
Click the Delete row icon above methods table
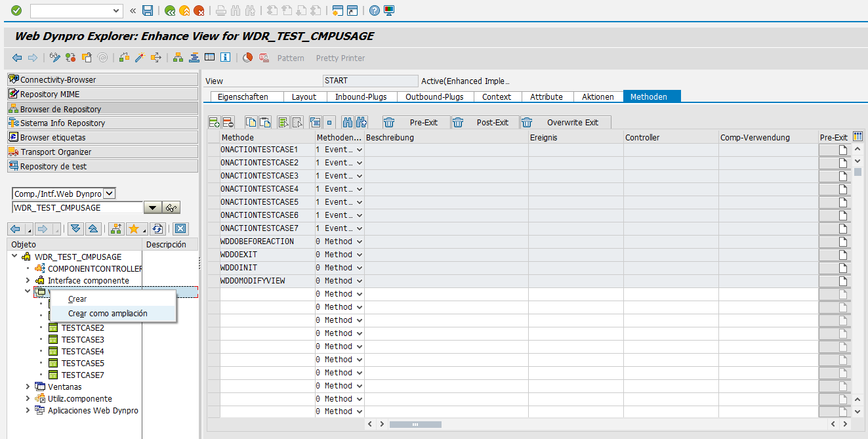pos(228,122)
